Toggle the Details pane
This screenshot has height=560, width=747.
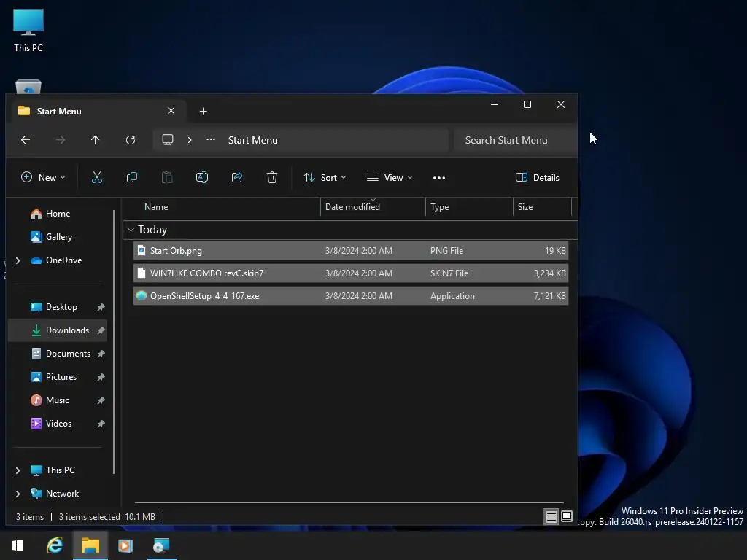pyautogui.click(x=538, y=178)
